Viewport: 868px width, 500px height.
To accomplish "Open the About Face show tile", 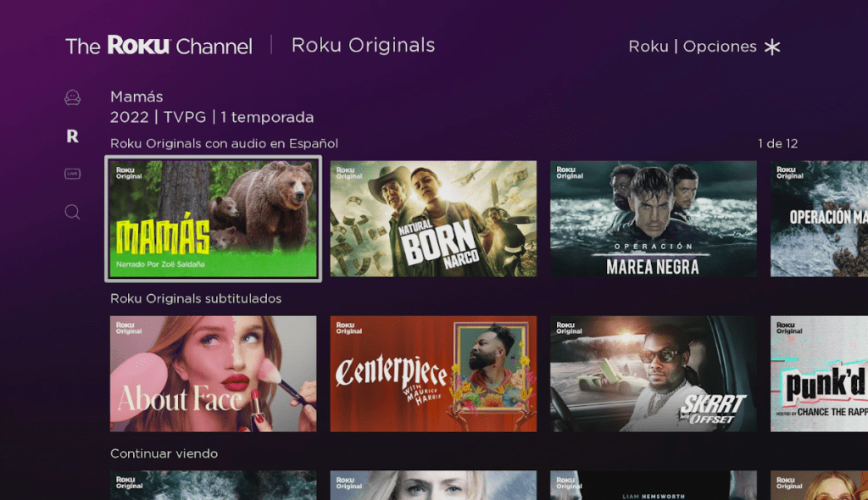I will click(x=213, y=374).
